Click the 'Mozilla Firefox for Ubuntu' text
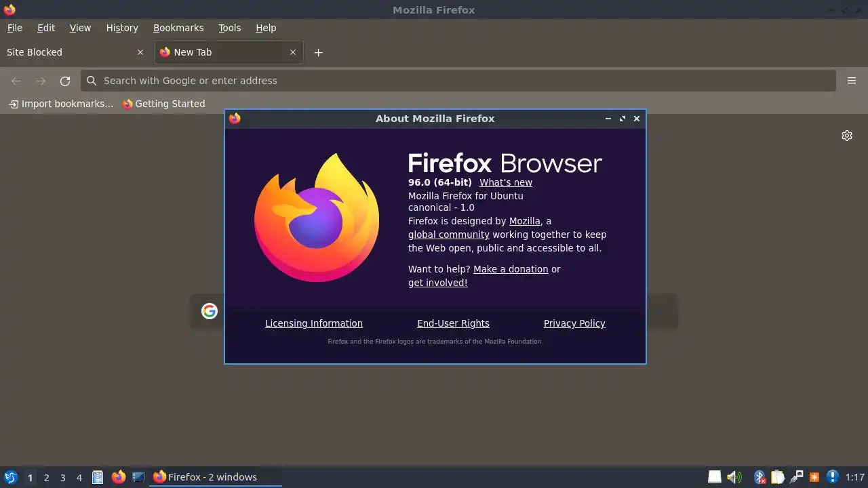Image resolution: width=868 pixels, height=488 pixels. (x=466, y=196)
